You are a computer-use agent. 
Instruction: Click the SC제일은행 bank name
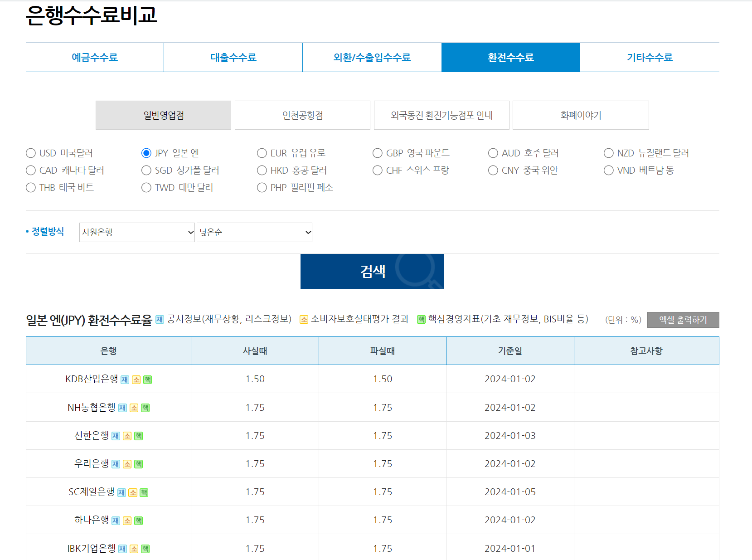click(x=92, y=492)
